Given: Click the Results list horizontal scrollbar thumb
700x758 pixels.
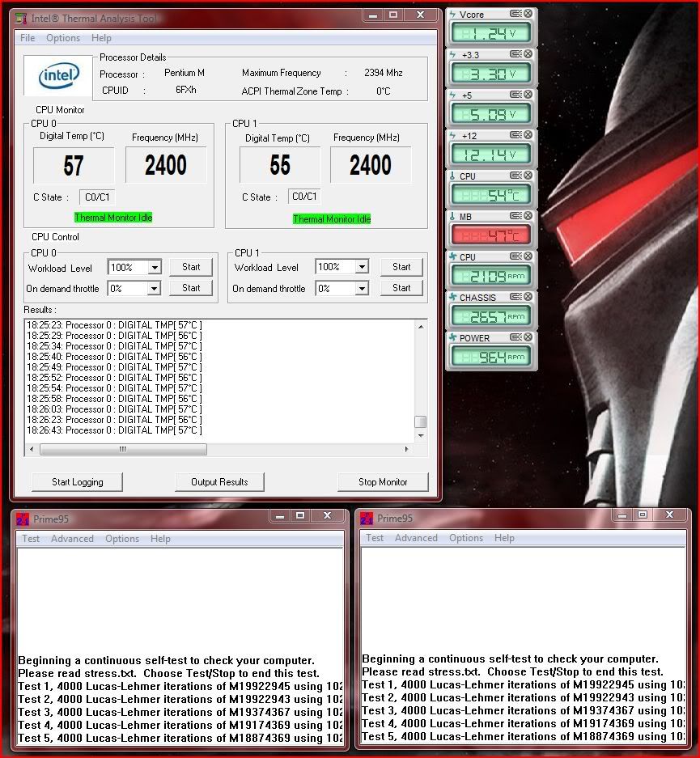Looking at the screenshot, I should tap(123, 450).
